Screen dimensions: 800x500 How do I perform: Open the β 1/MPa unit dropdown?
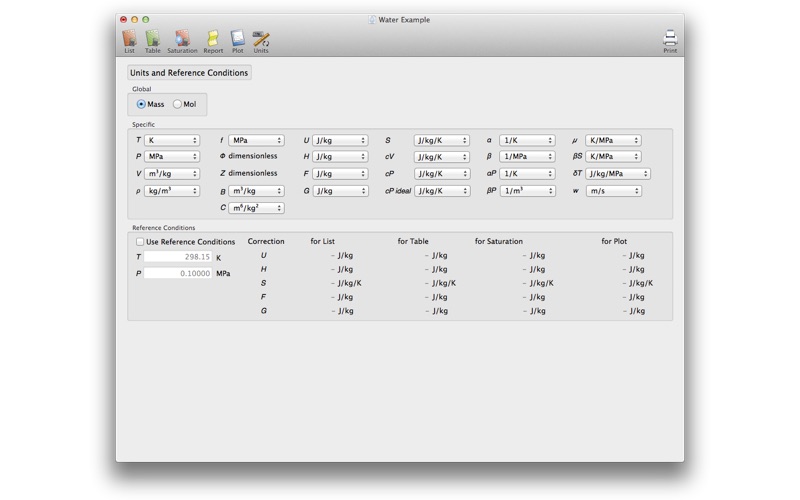[x=527, y=157]
